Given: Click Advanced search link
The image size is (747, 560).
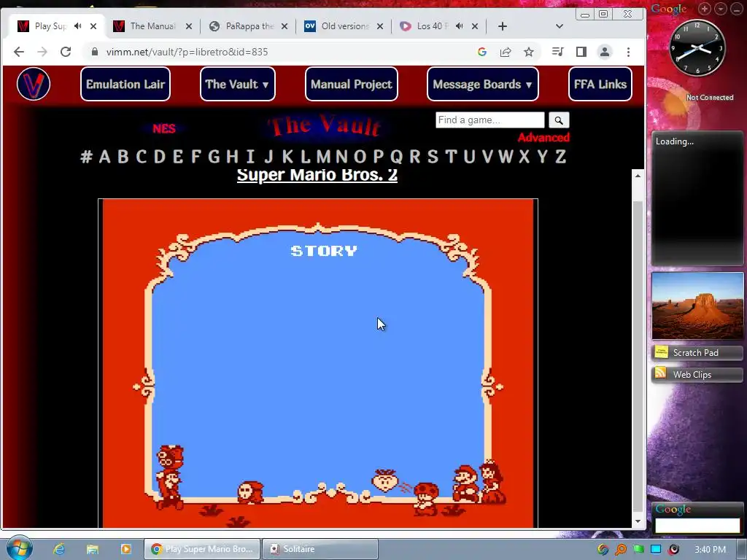Looking at the screenshot, I should 543,137.
